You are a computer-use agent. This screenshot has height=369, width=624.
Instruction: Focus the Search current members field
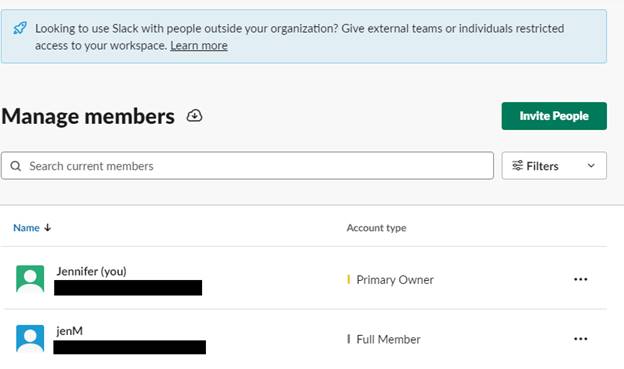pos(247,166)
